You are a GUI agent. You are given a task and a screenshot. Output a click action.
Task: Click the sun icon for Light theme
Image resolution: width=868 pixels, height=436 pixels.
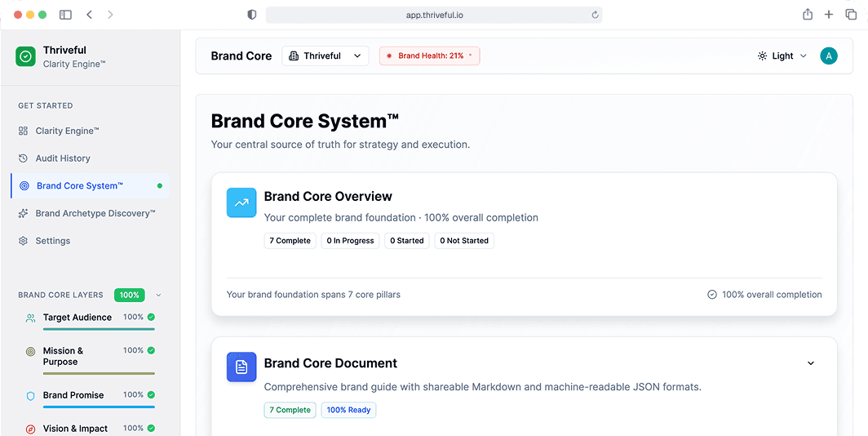pyautogui.click(x=762, y=56)
